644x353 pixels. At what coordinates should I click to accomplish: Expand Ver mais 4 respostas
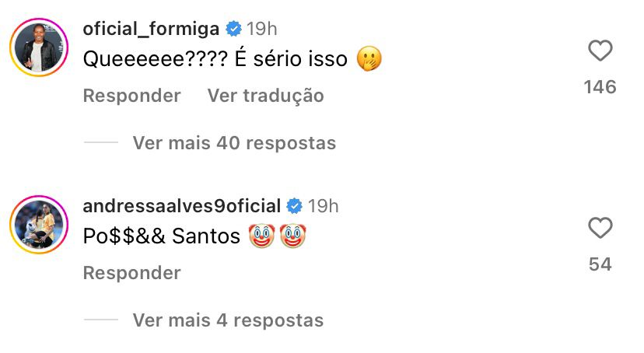(x=228, y=320)
